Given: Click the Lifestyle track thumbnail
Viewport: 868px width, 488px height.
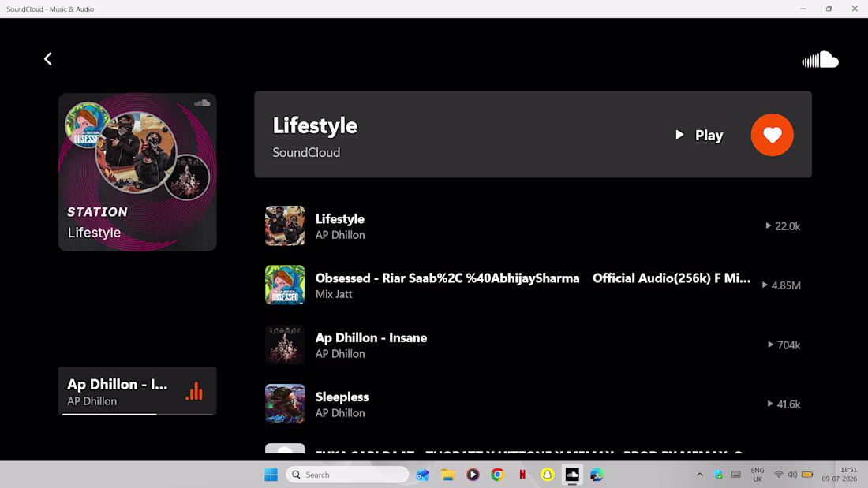Looking at the screenshot, I should click(x=285, y=225).
